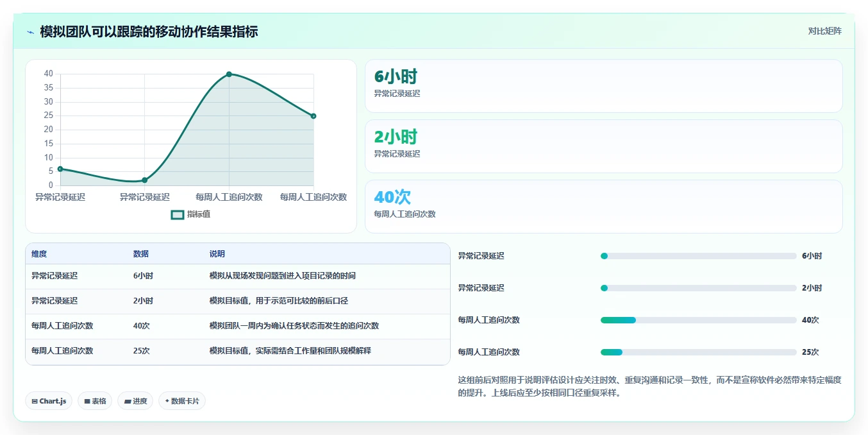This screenshot has width=868, height=435.
Task: Click the chart data point at the peak value 40
Action: coord(229,74)
